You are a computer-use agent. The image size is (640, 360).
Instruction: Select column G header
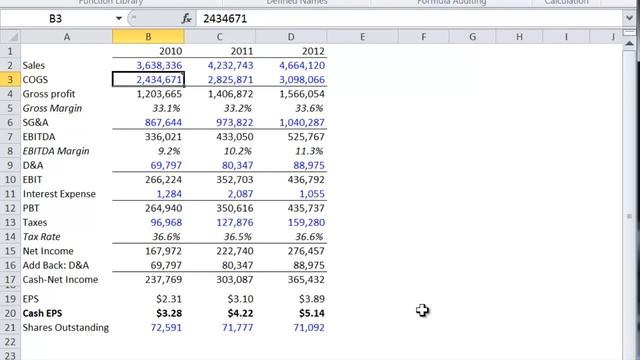pyautogui.click(x=472, y=37)
